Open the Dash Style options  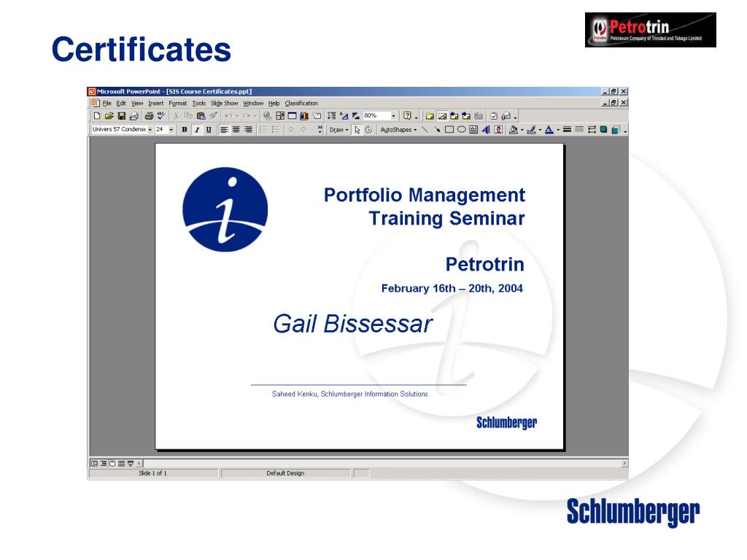579,130
